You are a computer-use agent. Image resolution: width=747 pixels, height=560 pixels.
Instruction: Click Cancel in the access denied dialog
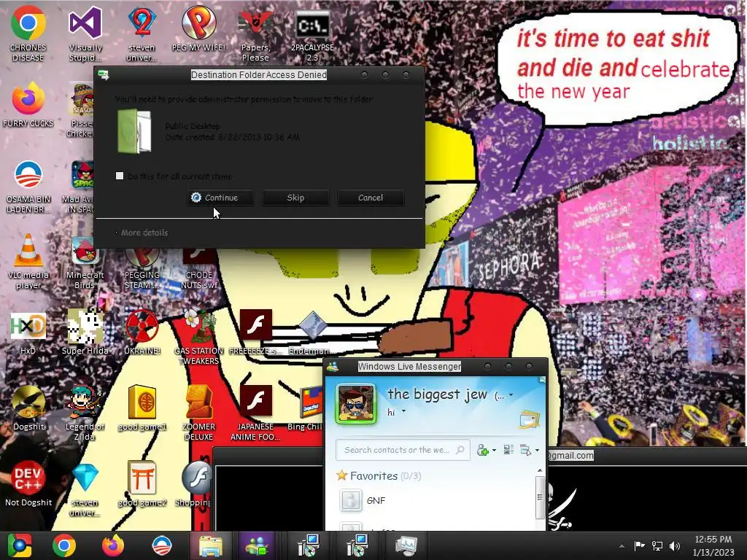point(370,198)
